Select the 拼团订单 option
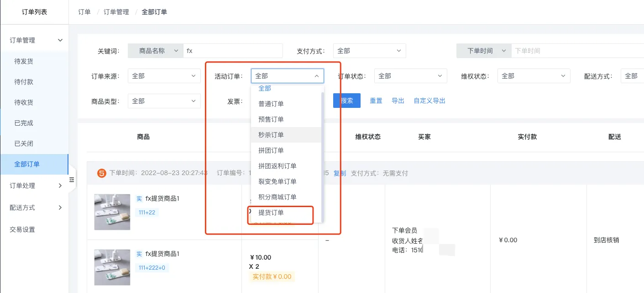 (286, 150)
